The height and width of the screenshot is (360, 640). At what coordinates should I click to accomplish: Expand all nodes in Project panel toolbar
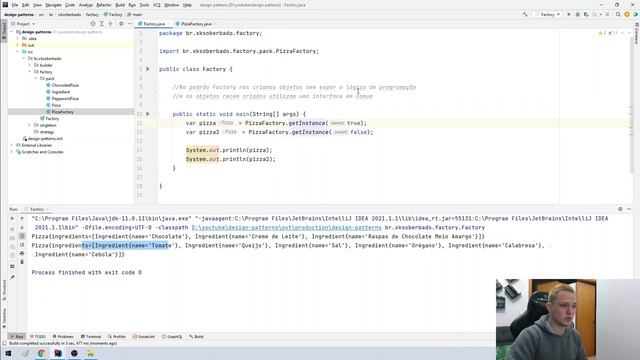click(102, 24)
